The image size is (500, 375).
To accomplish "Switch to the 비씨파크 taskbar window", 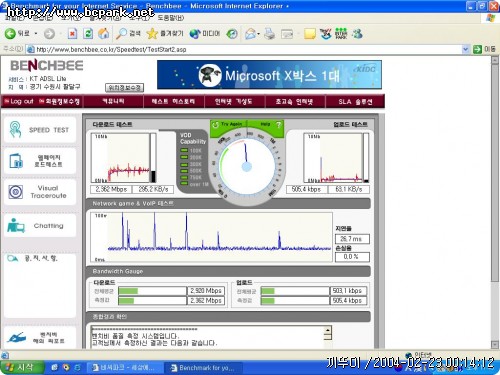I will coord(125,368).
